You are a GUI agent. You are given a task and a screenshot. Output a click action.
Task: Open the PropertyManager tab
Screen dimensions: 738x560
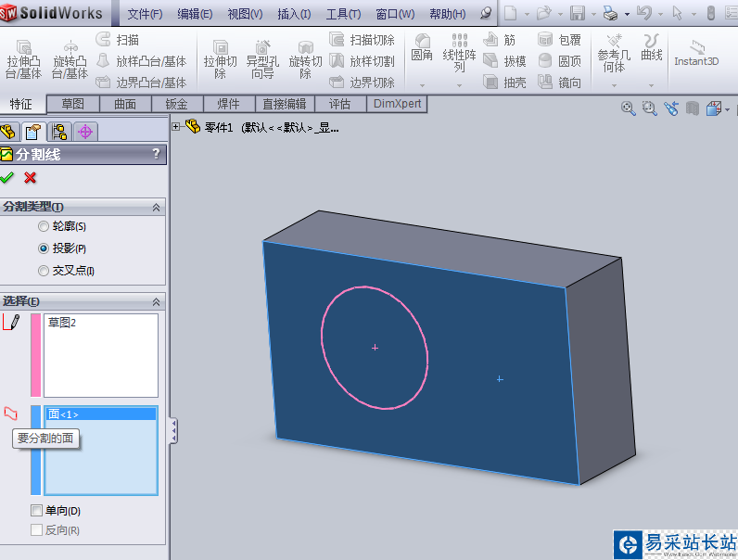(33, 132)
